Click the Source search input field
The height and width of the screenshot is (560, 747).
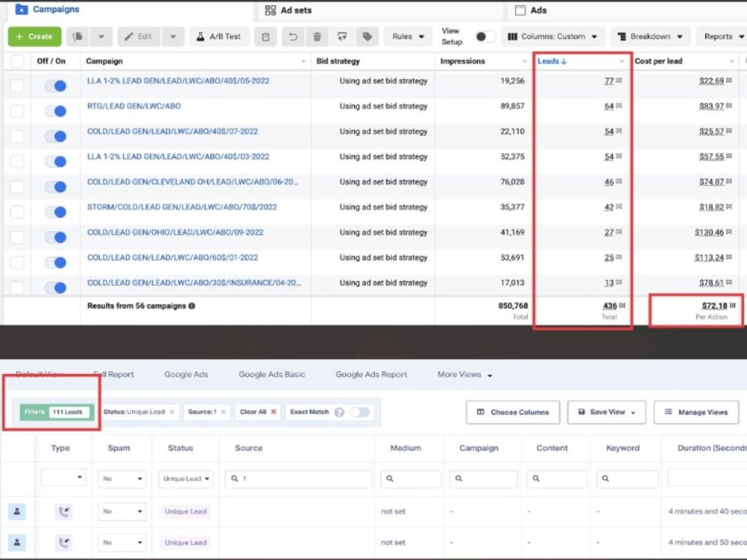click(298, 479)
